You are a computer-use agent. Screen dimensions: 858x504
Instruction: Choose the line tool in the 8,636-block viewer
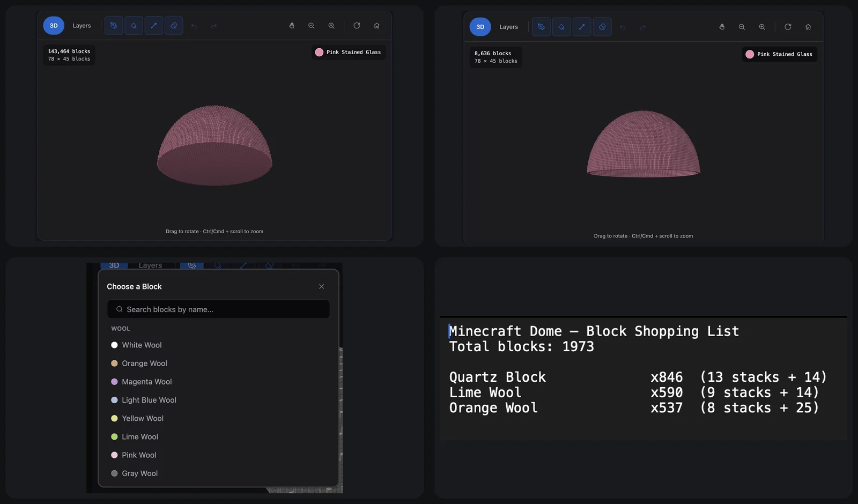tap(582, 27)
